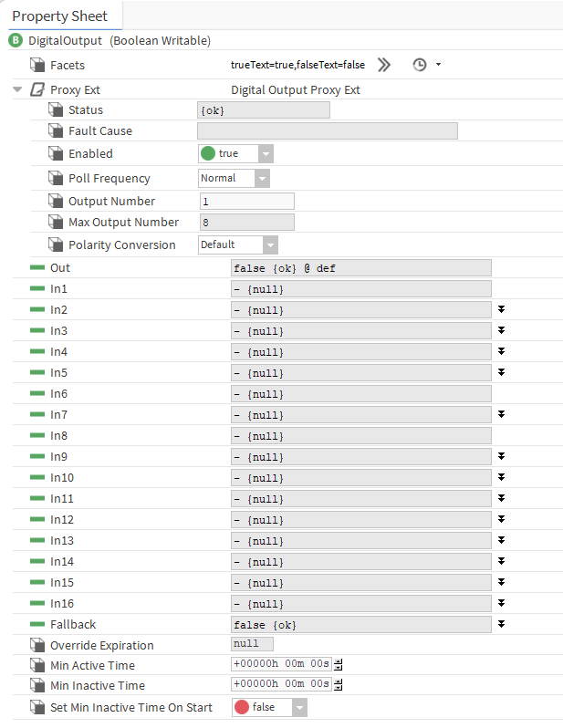This screenshot has width=563, height=728.
Task: Click the green Boolean Writable B icon
Action: tap(16, 40)
